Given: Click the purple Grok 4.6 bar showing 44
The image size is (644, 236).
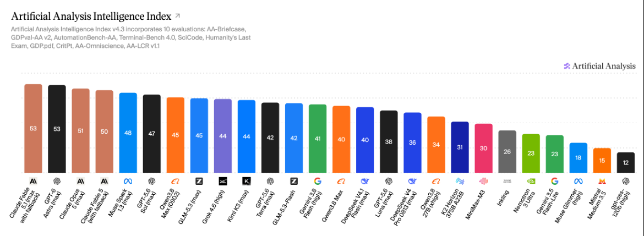Looking at the screenshot, I should point(222,136).
